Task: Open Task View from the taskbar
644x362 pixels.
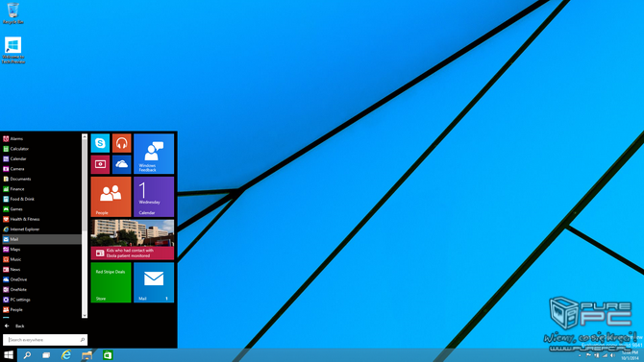Action: pyautogui.click(x=46, y=355)
